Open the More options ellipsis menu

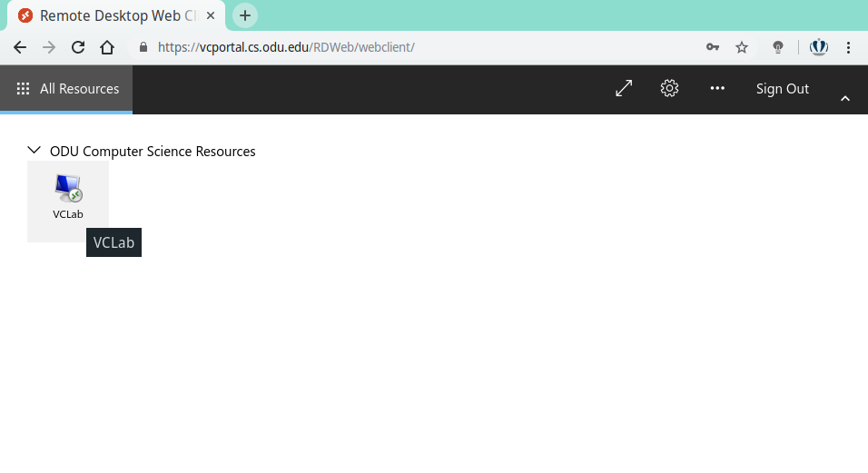tap(717, 88)
